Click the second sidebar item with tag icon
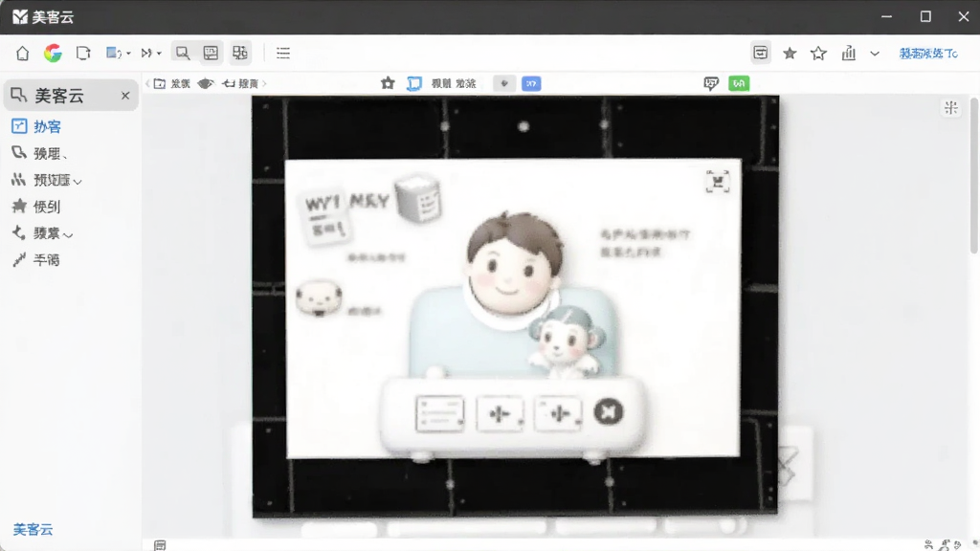Image resolution: width=980 pixels, height=551 pixels. 38,153
